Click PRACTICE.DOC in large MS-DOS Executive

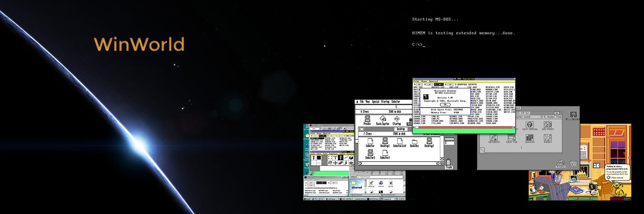point(476,118)
